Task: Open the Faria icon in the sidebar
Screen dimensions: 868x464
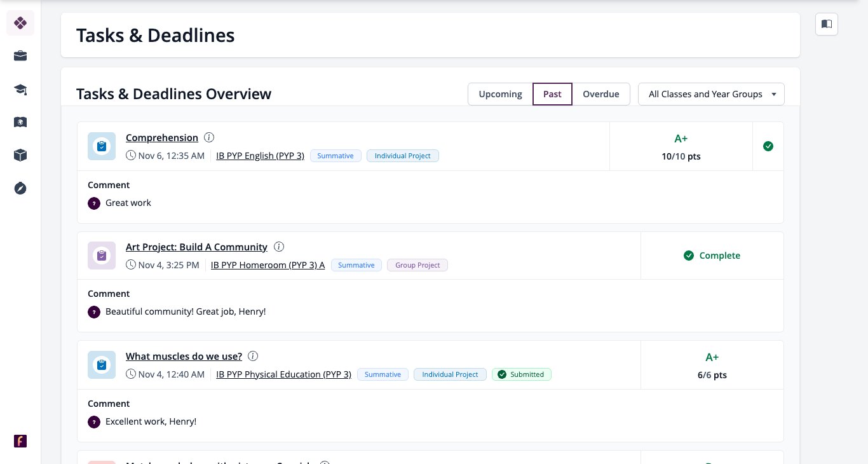Action: (20, 441)
